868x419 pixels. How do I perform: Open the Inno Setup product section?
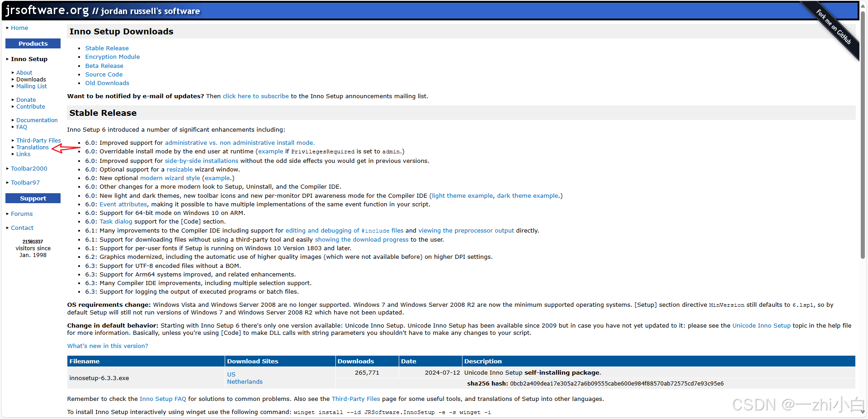[29, 59]
